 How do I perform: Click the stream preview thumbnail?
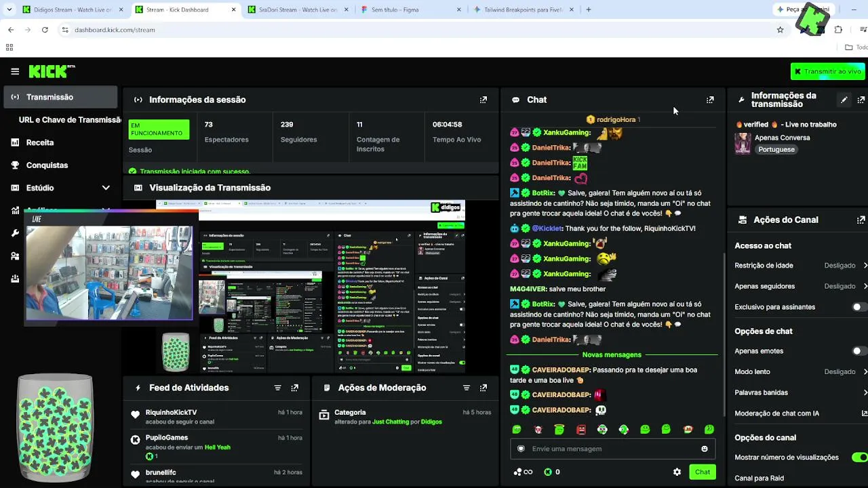pyautogui.click(x=311, y=286)
